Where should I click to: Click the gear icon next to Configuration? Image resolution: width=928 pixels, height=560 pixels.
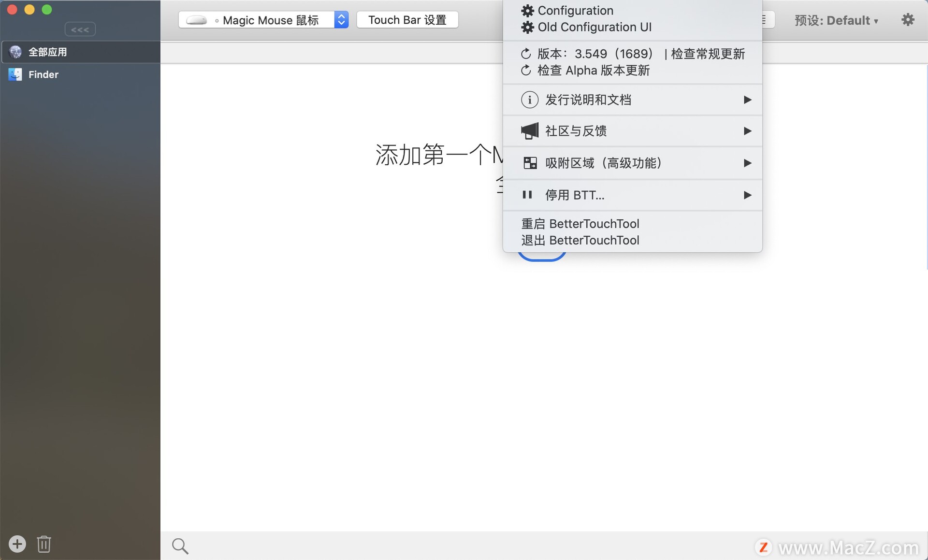point(527,11)
